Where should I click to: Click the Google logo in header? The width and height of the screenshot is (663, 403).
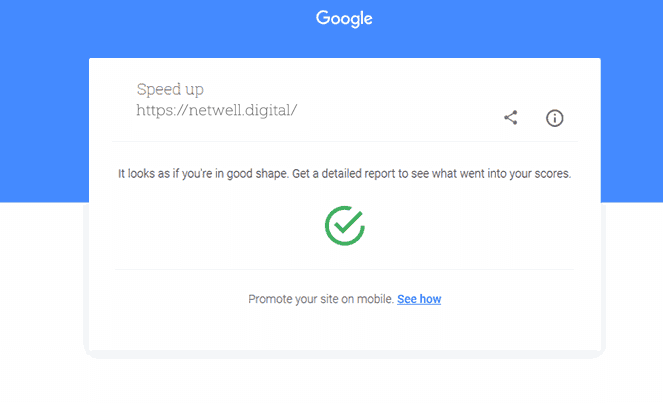click(344, 19)
